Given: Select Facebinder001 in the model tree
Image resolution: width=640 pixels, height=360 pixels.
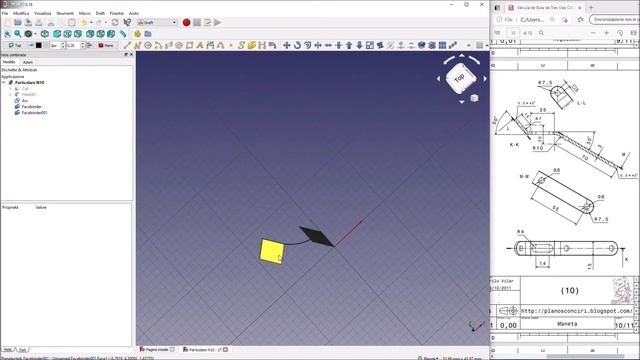Looking at the screenshot, I should 34,113.
